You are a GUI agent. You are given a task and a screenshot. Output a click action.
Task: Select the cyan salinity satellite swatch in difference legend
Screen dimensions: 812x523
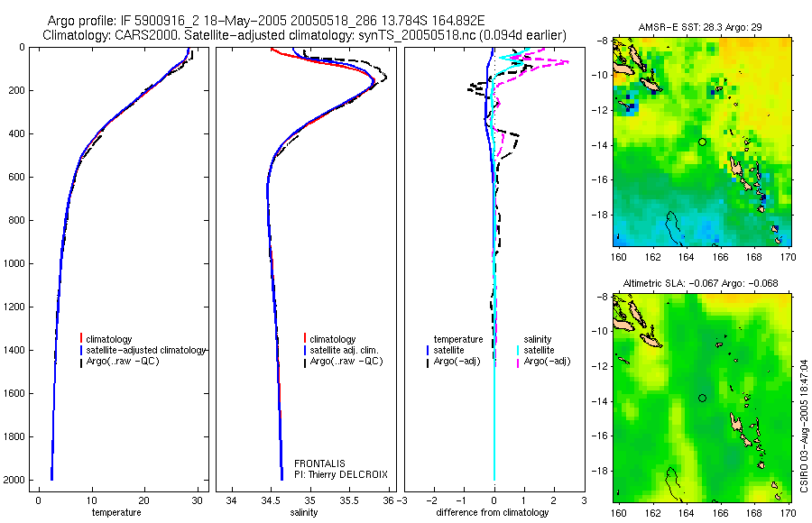[x=518, y=350]
